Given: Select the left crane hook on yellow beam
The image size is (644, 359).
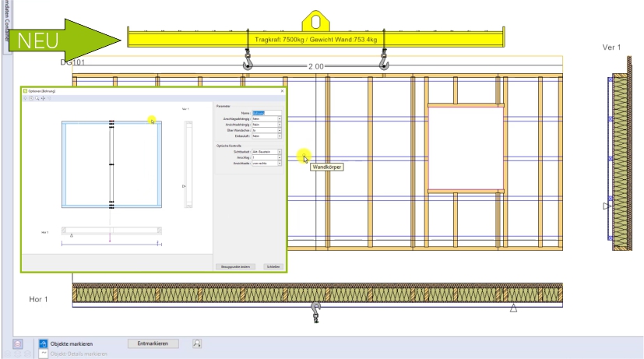Looking at the screenshot, I should [x=248, y=60].
